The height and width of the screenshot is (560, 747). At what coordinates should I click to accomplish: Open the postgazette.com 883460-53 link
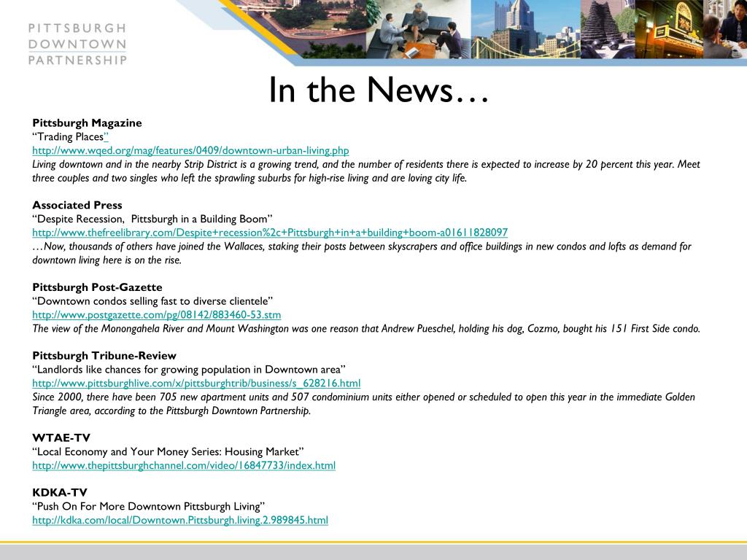click(157, 315)
